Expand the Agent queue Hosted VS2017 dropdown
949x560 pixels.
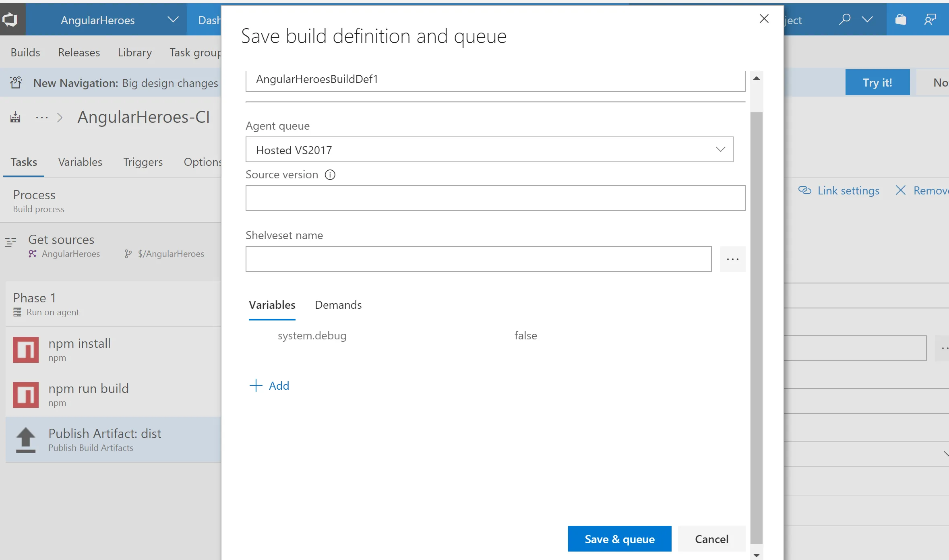[720, 150]
